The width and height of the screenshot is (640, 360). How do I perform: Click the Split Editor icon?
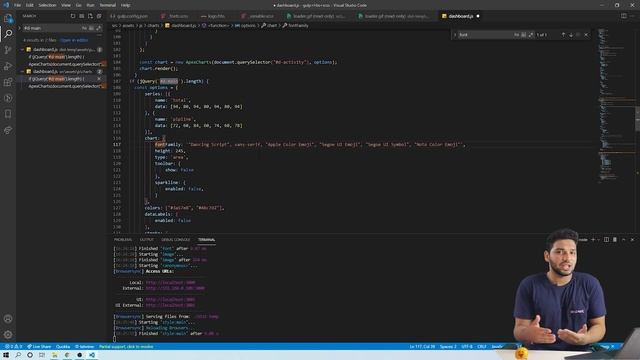pyautogui.click(x=624, y=16)
